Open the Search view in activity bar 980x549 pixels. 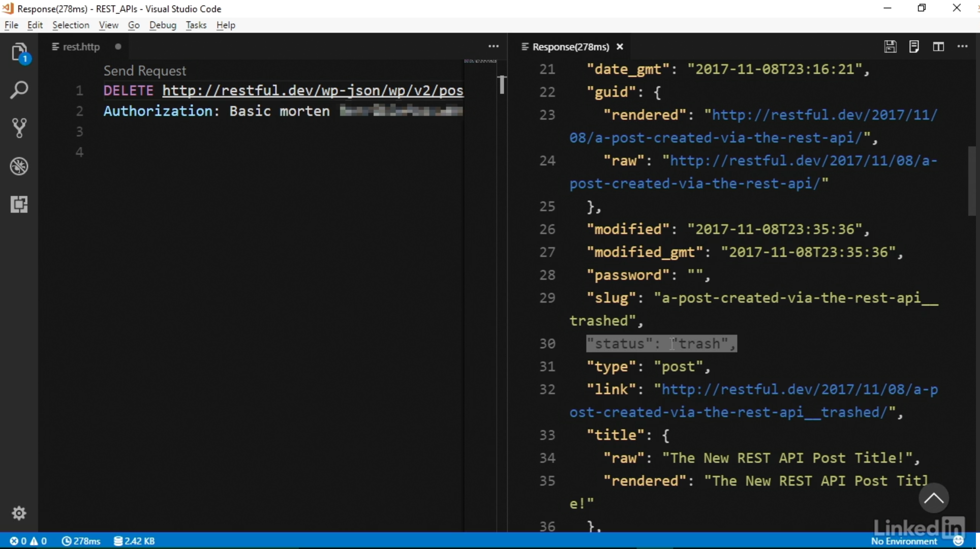click(19, 90)
